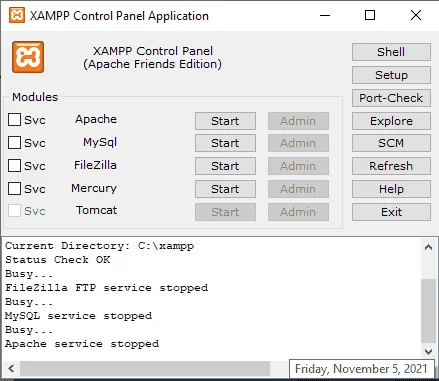Tick the Mercury Svc checkbox
This screenshot has height=381, width=439.
[14, 188]
